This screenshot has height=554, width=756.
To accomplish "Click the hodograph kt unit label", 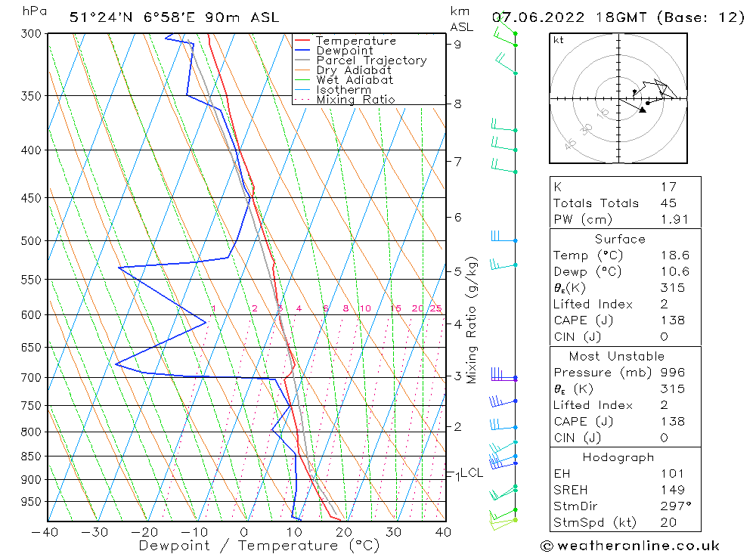I will (559, 40).
